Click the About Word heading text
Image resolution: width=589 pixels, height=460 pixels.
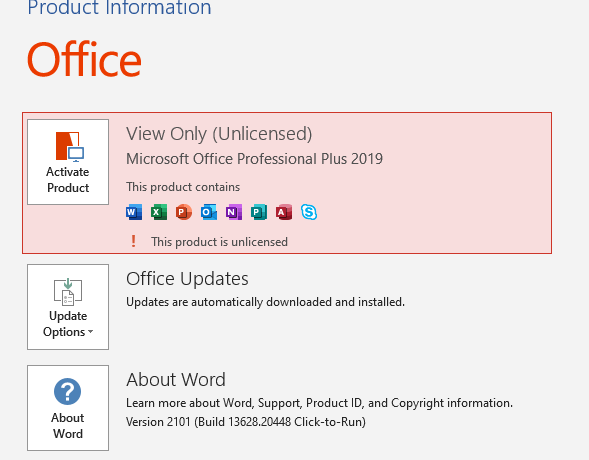[176, 380]
